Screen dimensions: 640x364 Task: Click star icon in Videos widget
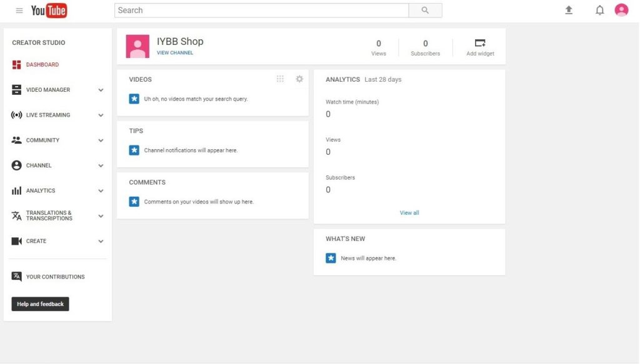(134, 99)
